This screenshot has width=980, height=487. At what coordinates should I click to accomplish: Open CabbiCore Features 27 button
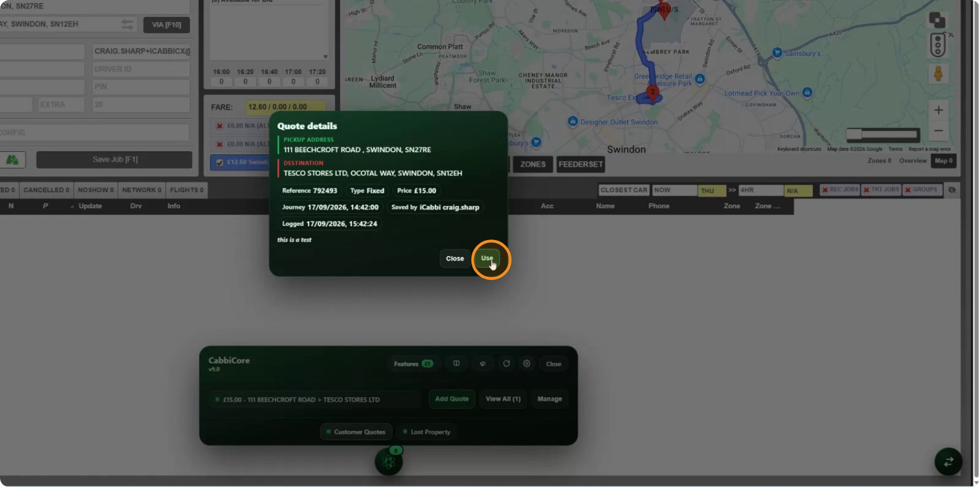tap(414, 364)
